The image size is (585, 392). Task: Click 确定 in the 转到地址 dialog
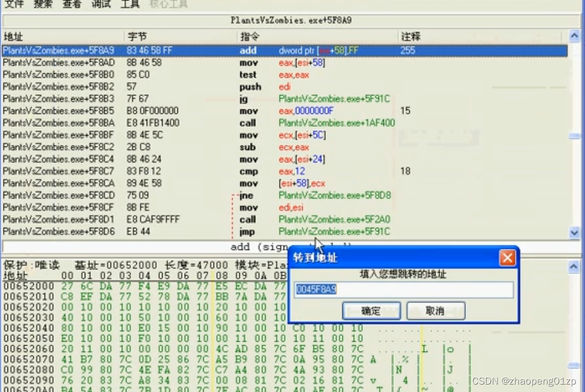371,311
